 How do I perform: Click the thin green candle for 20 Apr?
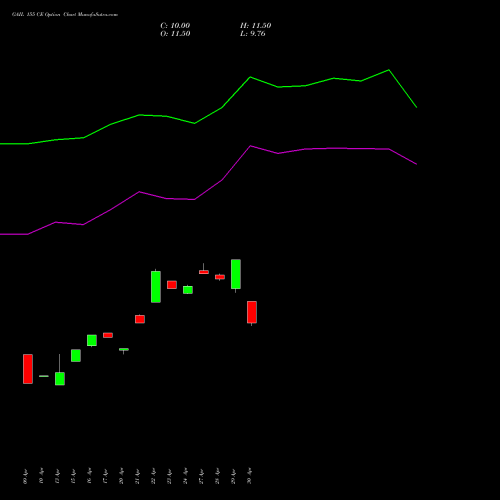pyautogui.click(x=124, y=349)
